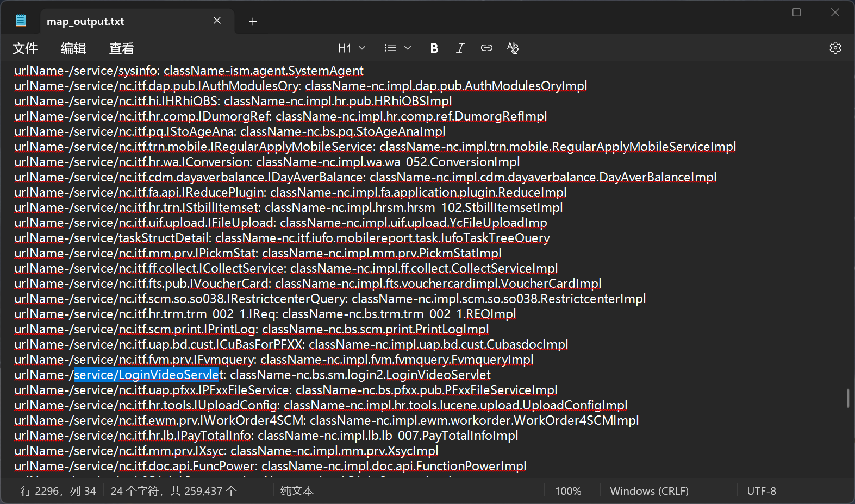The width and height of the screenshot is (855, 504).
Task: Click the line with AuthModulesQryImpl
Action: pyautogui.click(x=301, y=86)
